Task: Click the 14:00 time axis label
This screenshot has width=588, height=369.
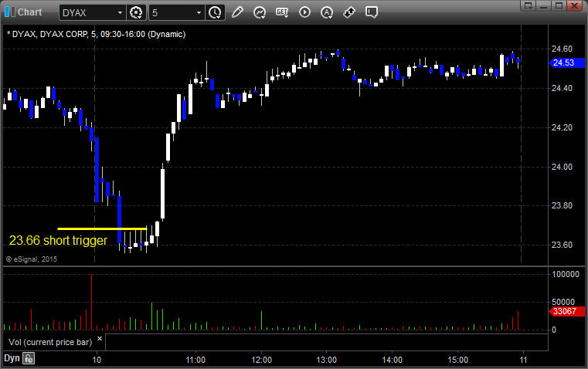Action: tap(392, 360)
